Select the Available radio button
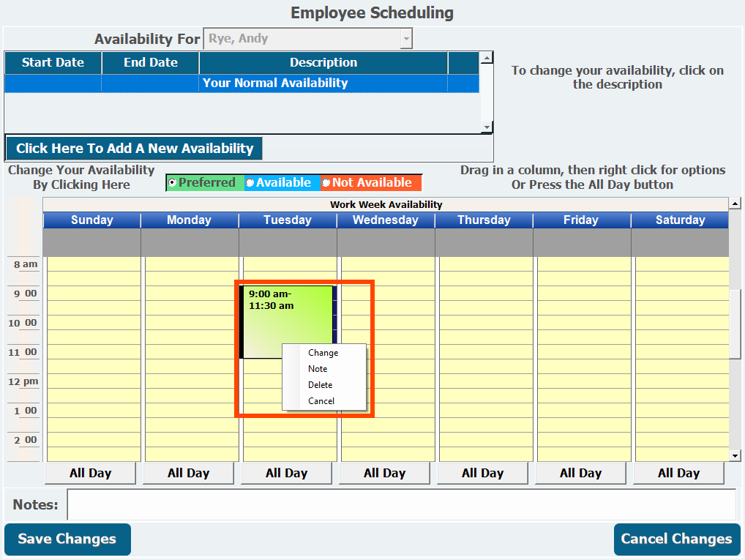Viewport: 745px width, 560px height. click(250, 183)
